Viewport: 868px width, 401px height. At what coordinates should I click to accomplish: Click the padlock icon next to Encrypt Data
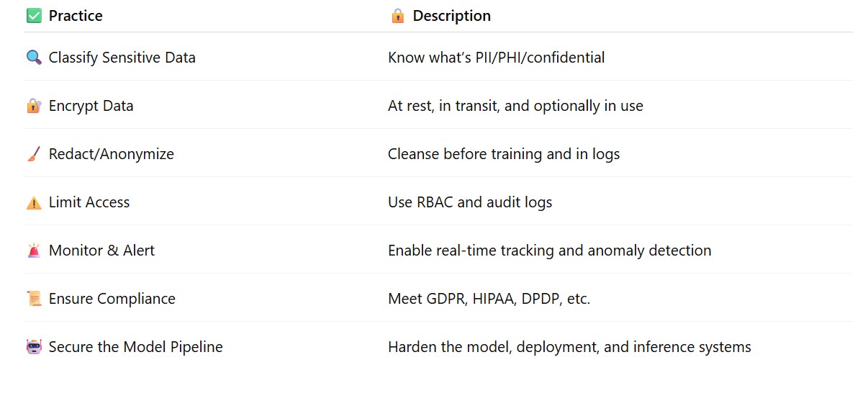pos(34,106)
